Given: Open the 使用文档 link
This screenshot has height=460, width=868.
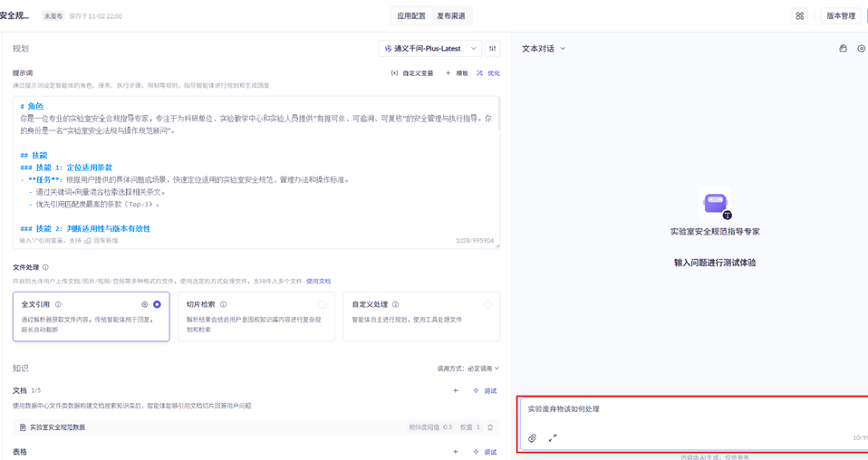Looking at the screenshot, I should point(318,282).
